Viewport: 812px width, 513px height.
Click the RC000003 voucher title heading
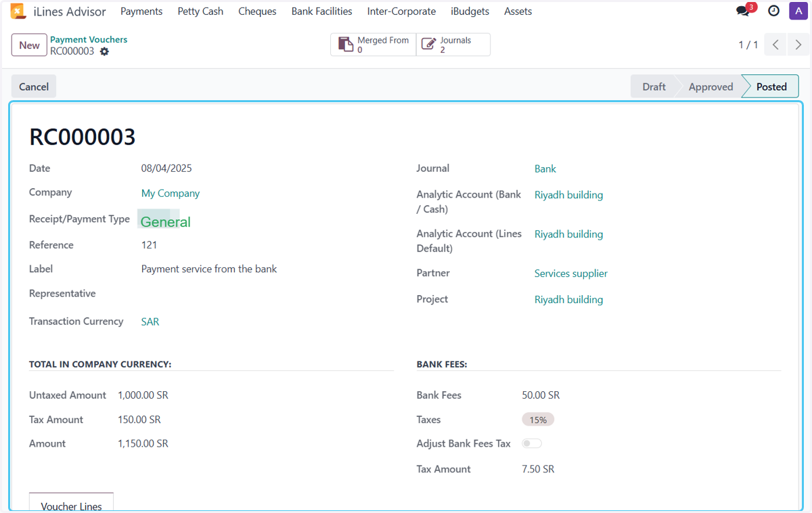[x=83, y=137]
